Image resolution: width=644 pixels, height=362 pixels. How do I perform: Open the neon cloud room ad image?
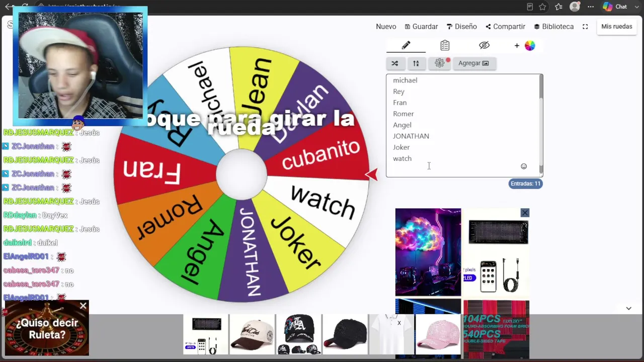tap(428, 252)
